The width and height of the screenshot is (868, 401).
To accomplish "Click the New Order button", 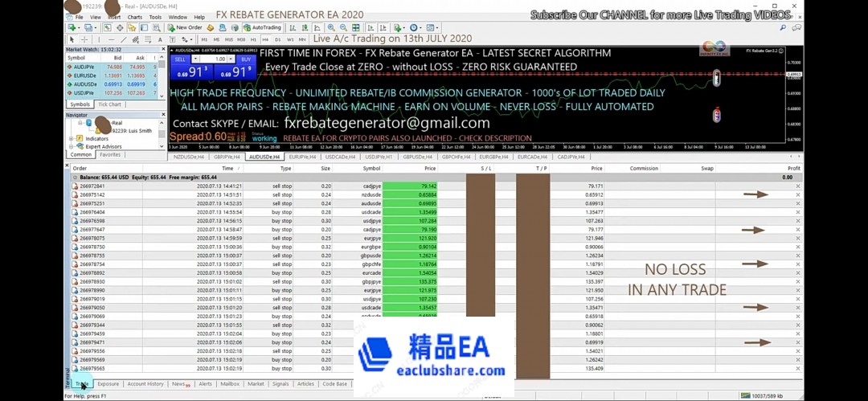I will [x=185, y=27].
